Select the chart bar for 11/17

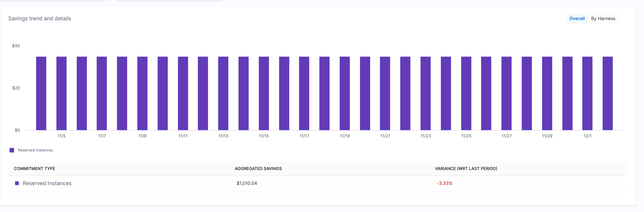(304, 93)
